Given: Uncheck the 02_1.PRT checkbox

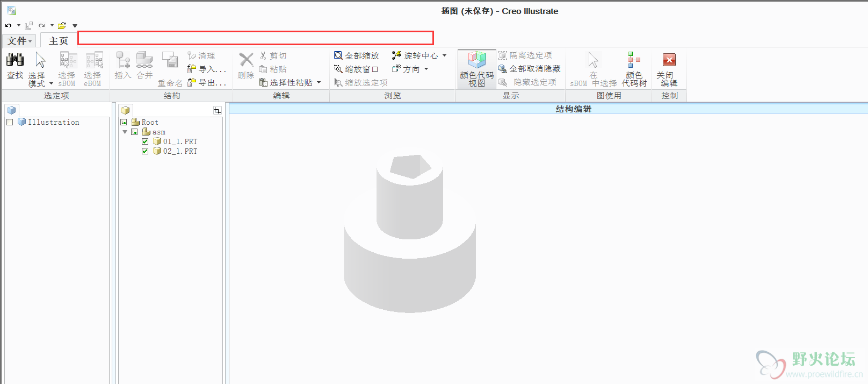Looking at the screenshot, I should [145, 151].
